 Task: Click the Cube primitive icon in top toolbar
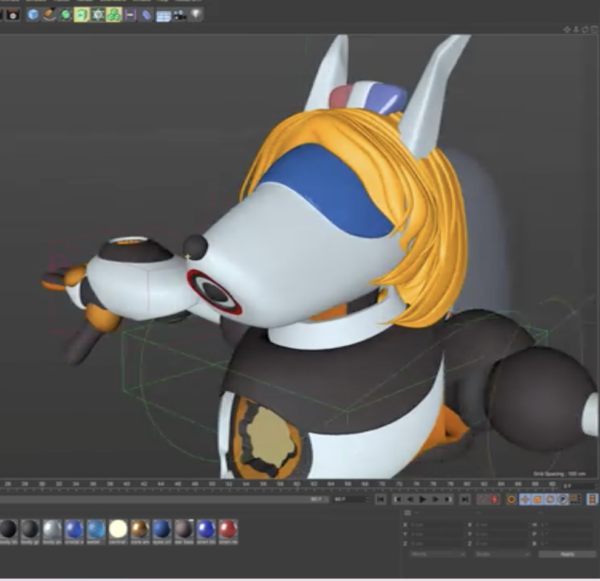[x=34, y=15]
